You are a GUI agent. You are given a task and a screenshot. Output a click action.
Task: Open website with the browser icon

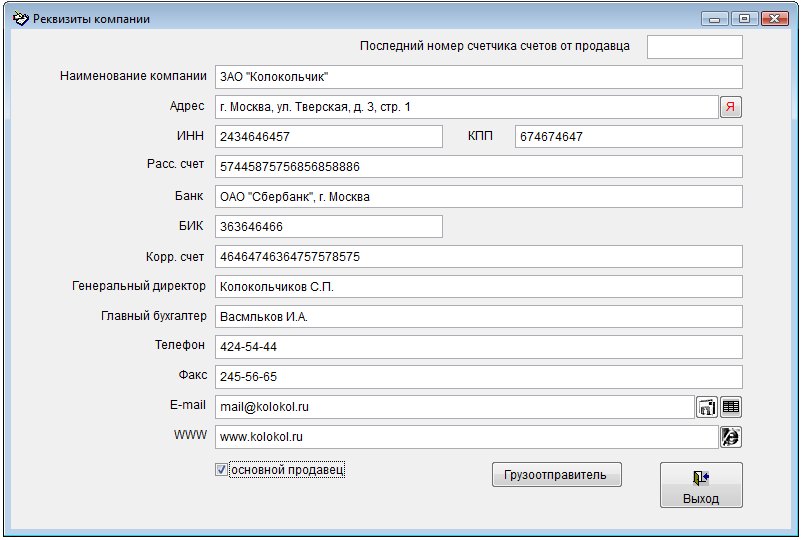pyautogui.click(x=731, y=437)
